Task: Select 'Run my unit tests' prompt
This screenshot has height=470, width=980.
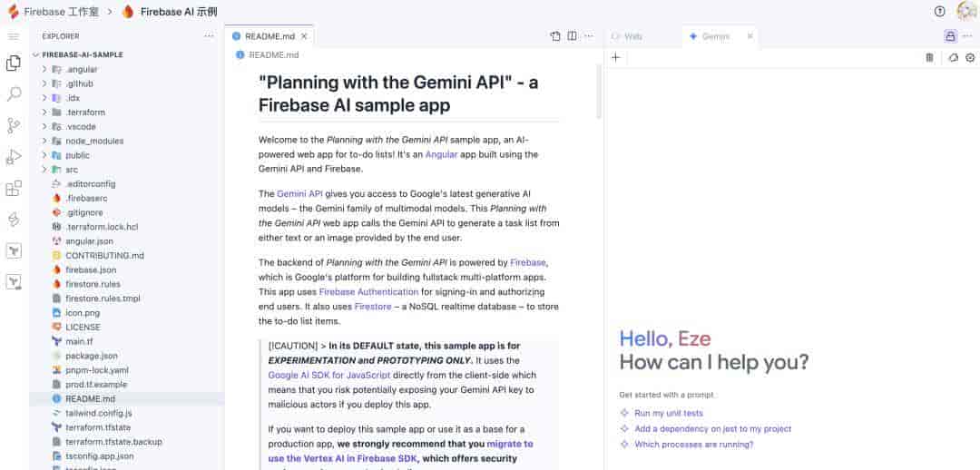Action: coord(668,413)
